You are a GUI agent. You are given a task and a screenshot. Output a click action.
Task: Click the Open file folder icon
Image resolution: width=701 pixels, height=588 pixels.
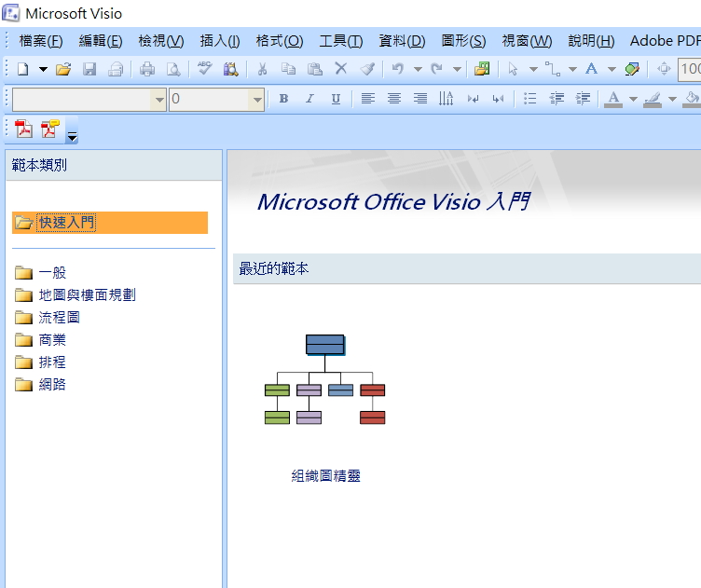point(63,69)
